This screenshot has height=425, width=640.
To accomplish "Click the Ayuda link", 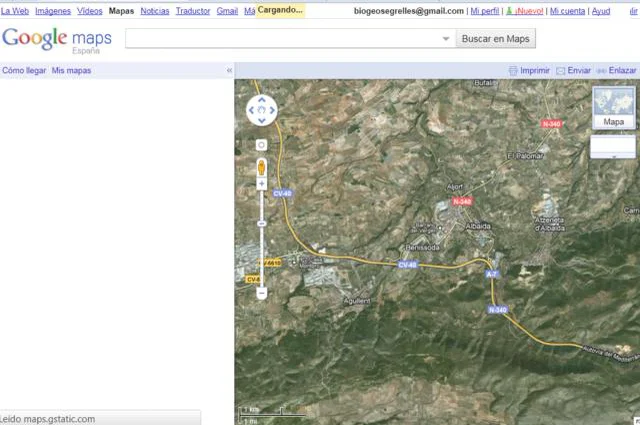I will pyautogui.click(x=601, y=11).
